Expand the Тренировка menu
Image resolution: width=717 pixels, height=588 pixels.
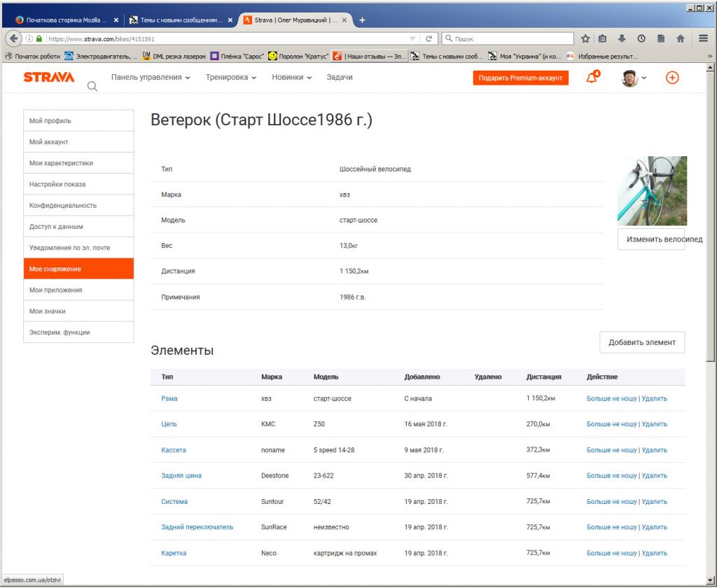[x=231, y=78]
